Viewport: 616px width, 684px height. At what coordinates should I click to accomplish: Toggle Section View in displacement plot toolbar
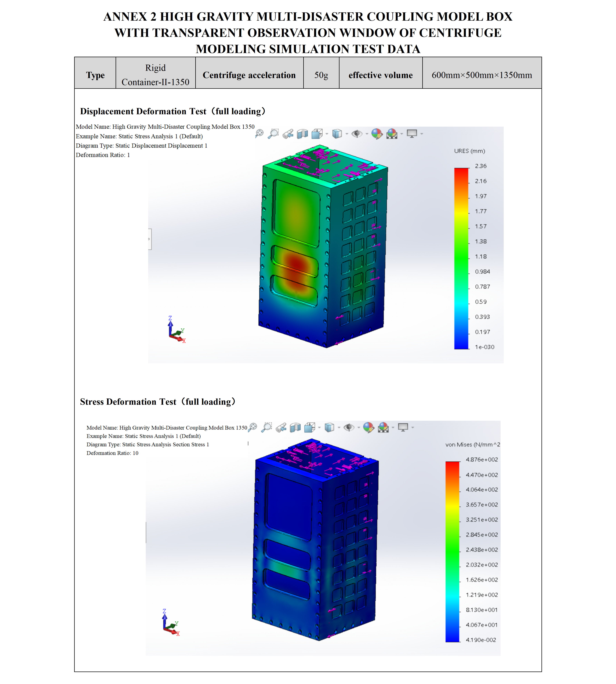302,134
